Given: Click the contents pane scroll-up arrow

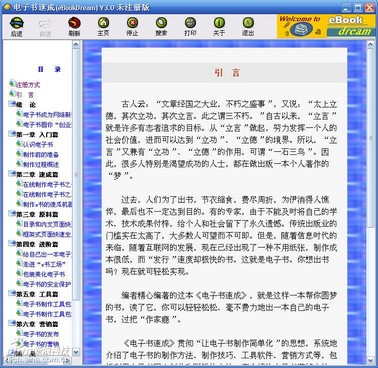Looking at the screenshot, I should click(x=76, y=44).
